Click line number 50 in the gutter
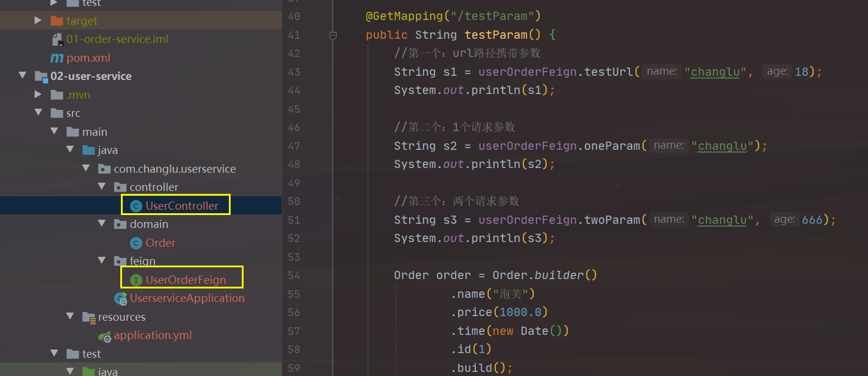This screenshot has width=868, height=376. point(293,201)
